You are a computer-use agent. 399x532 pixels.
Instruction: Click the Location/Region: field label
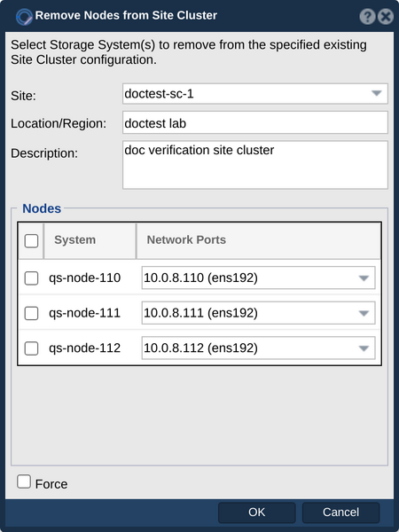59,124
